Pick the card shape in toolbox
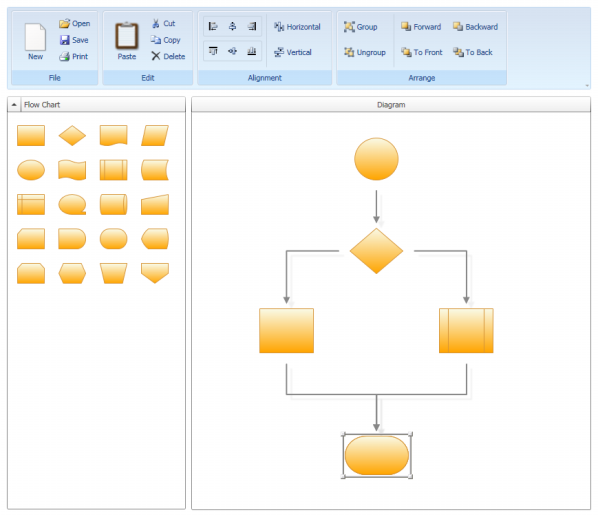 (x=31, y=239)
